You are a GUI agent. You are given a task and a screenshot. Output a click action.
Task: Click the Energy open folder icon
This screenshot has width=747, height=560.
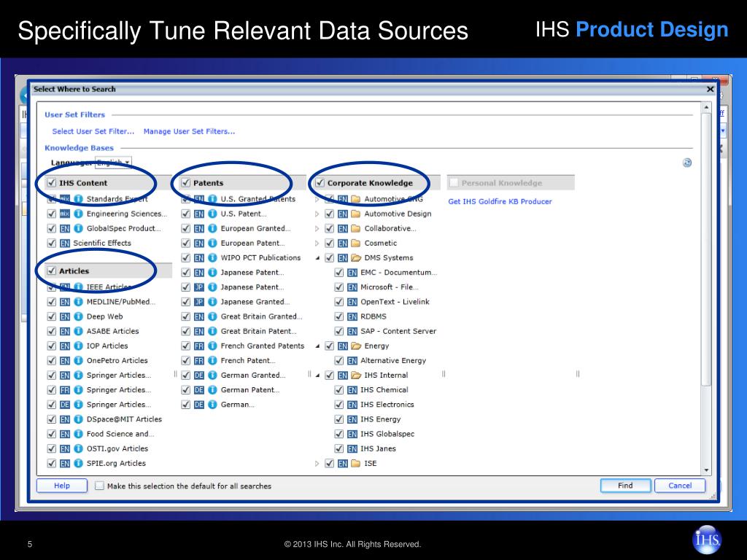[x=356, y=346]
